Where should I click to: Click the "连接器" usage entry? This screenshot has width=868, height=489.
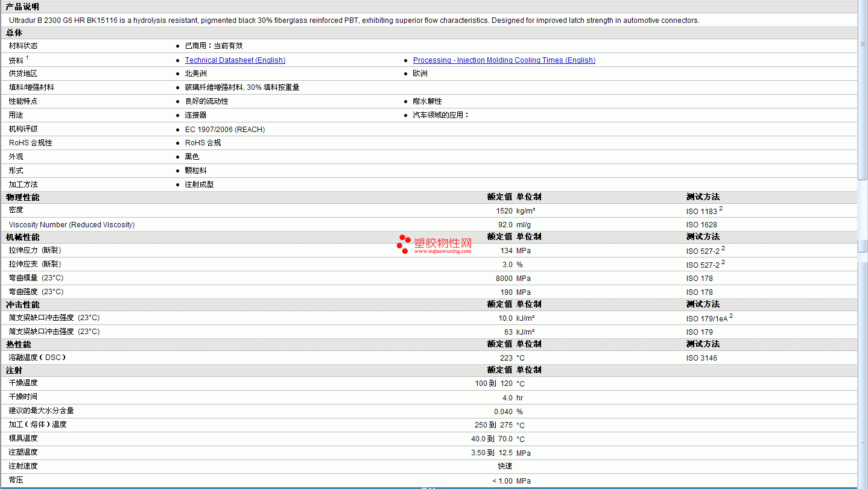point(196,115)
